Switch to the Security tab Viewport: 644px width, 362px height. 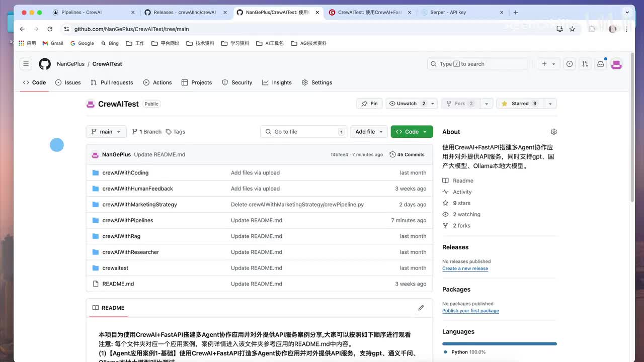coord(237,82)
